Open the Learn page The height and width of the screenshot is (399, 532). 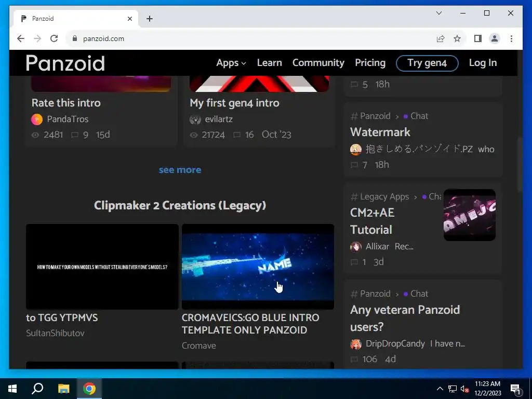click(270, 63)
